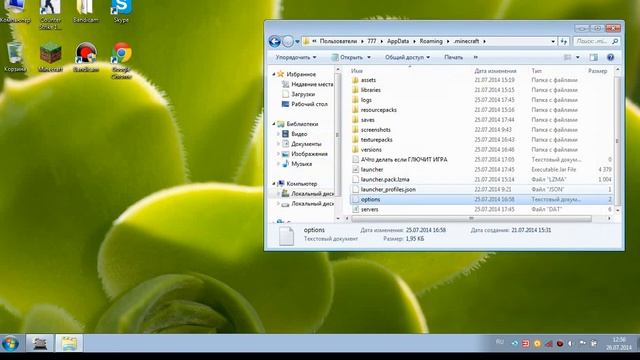The width and height of the screenshot is (640, 360).
Task: Open first pinned taskbar program
Action: pos(40,343)
